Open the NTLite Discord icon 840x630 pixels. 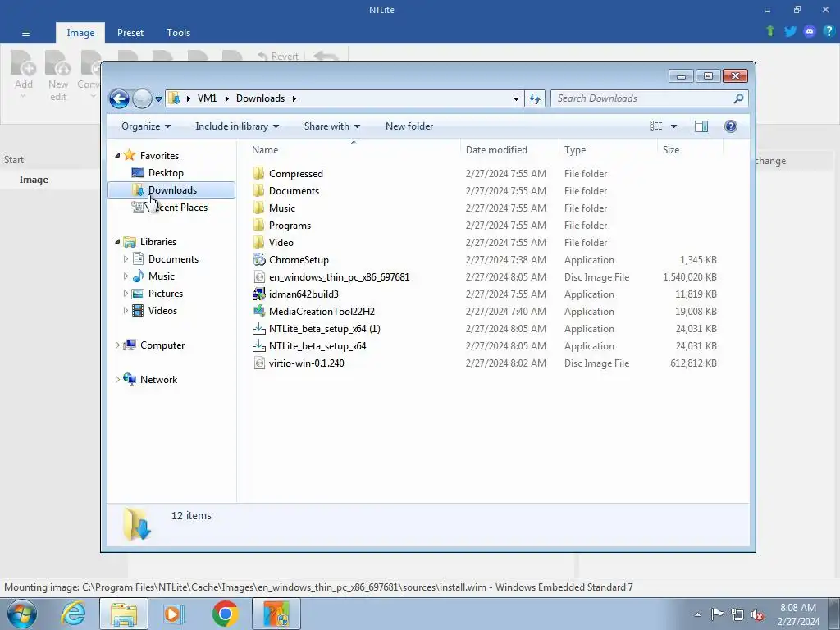(x=810, y=31)
